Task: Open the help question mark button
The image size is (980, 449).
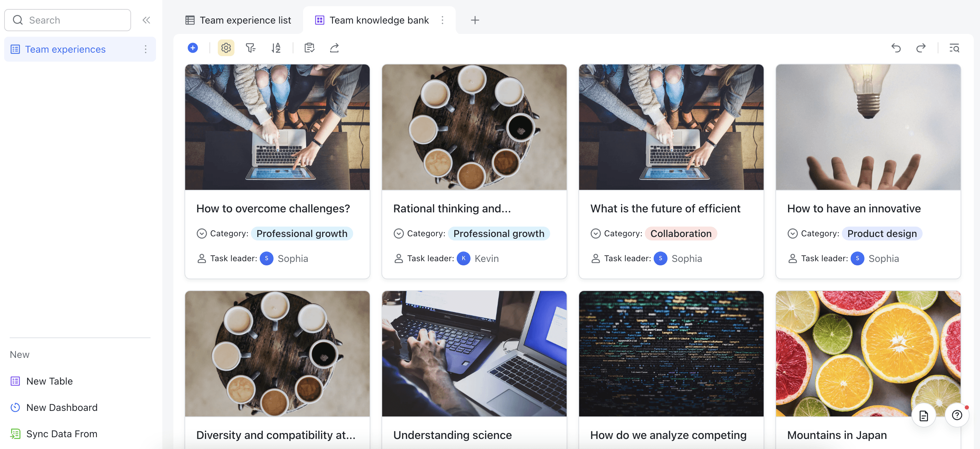Action: pos(956,415)
